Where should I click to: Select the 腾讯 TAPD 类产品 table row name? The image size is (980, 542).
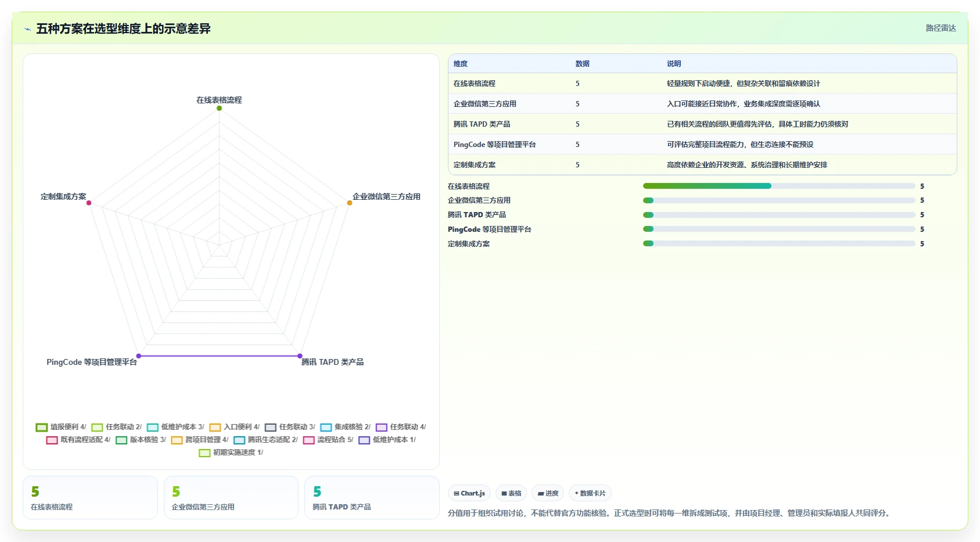[482, 124]
